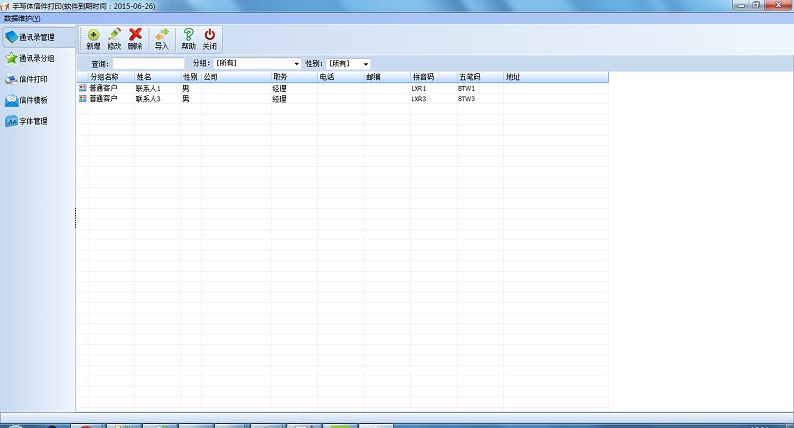
Task: Click the 关闭 (Close) power icon
Action: click(x=209, y=36)
